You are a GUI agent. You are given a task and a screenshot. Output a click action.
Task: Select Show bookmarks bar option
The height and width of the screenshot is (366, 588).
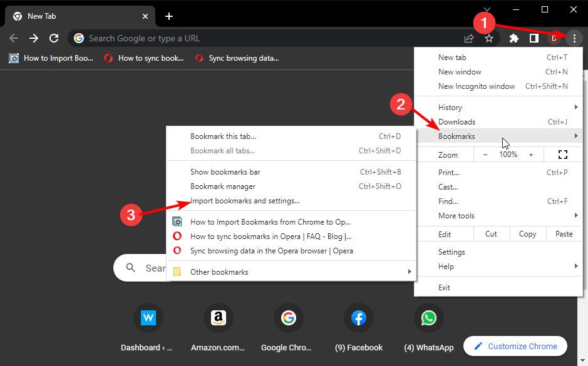click(225, 172)
